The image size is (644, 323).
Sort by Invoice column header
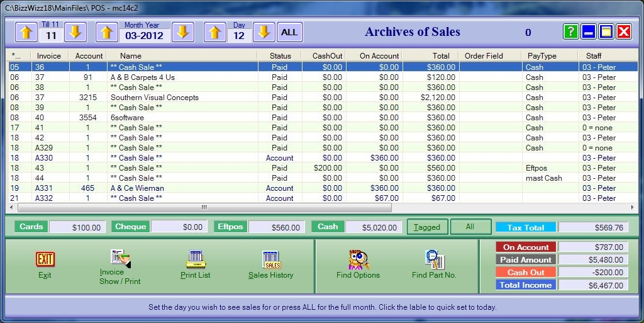click(49, 56)
